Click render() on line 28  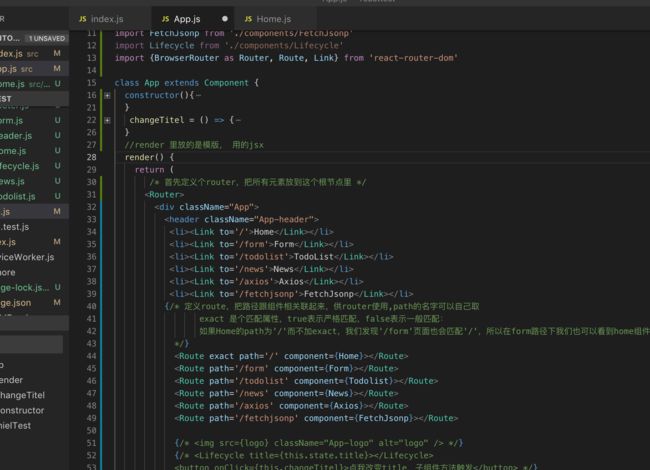click(144, 157)
